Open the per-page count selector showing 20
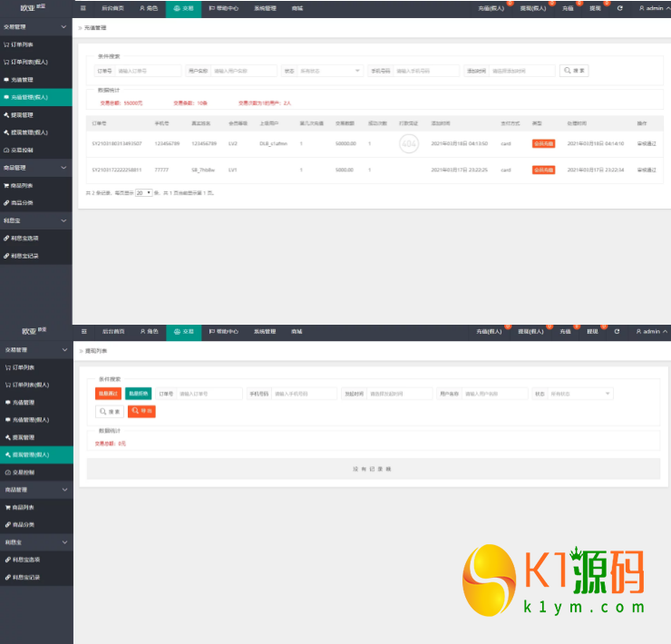This screenshot has height=644, width=671. [x=144, y=192]
